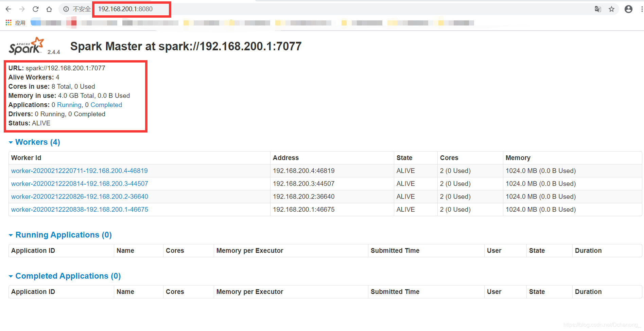Go to the browser home page
This screenshot has width=644, height=331.
pos(49,9)
